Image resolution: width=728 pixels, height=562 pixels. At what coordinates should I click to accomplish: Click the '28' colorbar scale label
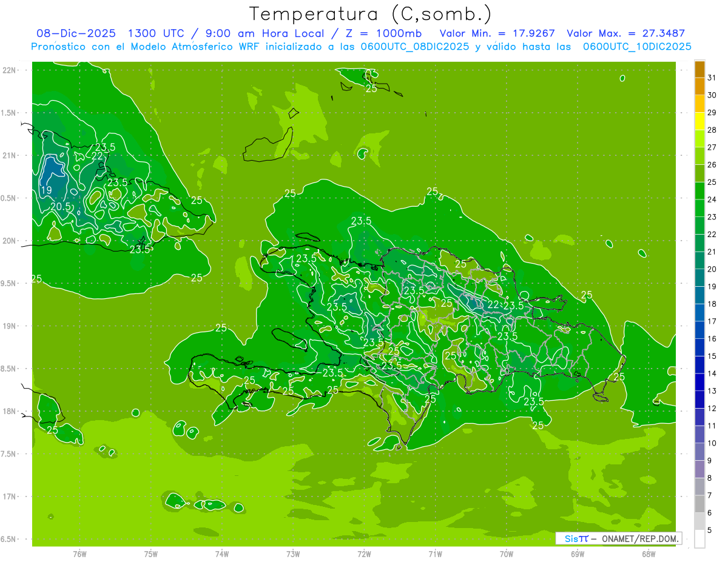pos(712,130)
